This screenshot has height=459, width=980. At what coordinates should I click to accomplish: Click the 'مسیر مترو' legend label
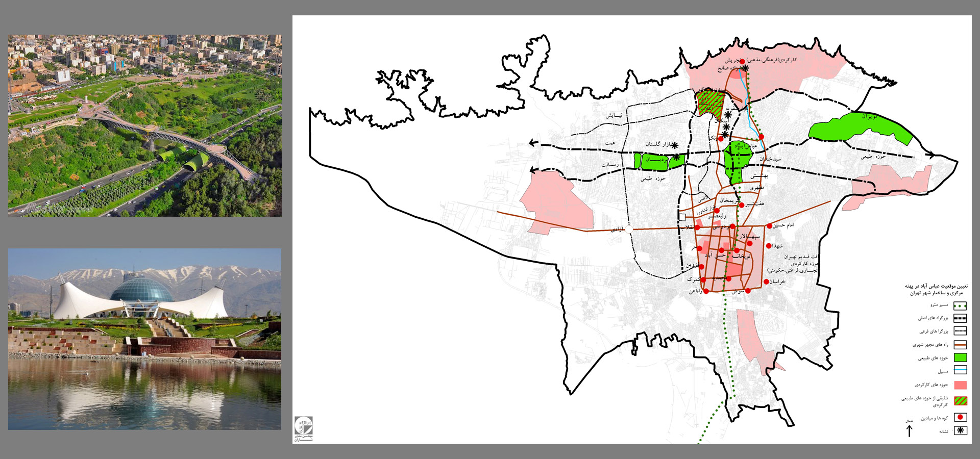pos(939,305)
